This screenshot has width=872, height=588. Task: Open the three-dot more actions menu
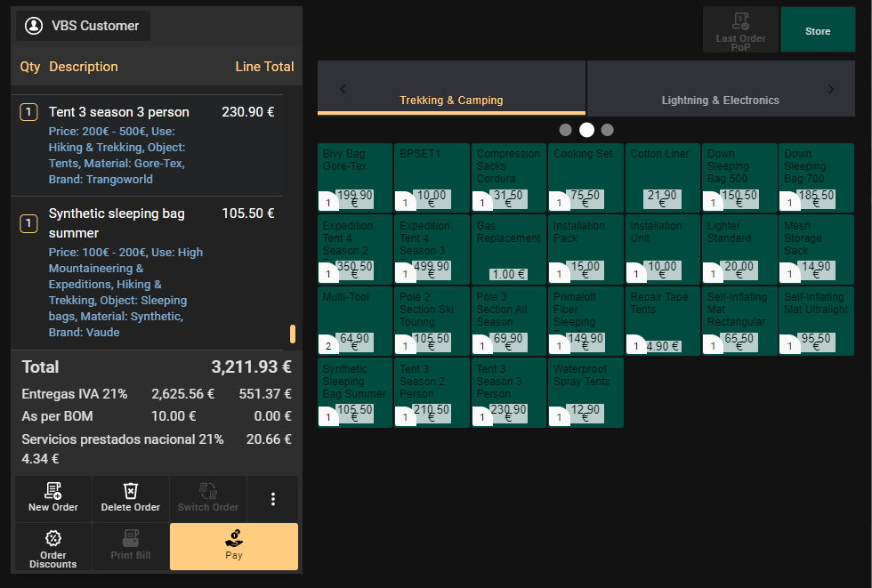tap(273, 499)
